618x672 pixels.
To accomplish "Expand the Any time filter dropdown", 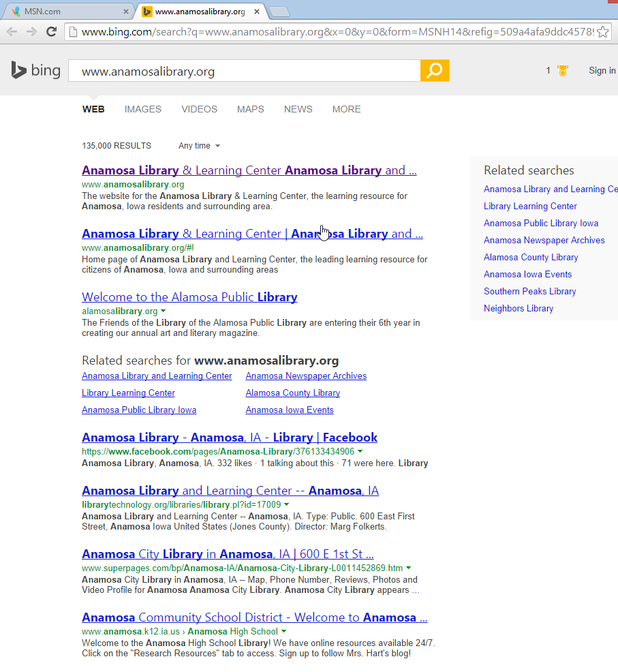I will coord(199,146).
